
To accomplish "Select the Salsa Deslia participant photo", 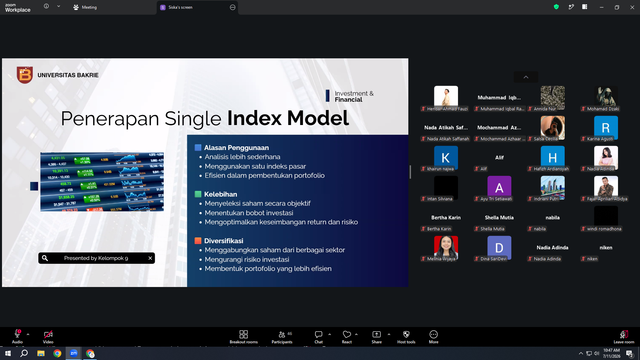I will [553, 127].
